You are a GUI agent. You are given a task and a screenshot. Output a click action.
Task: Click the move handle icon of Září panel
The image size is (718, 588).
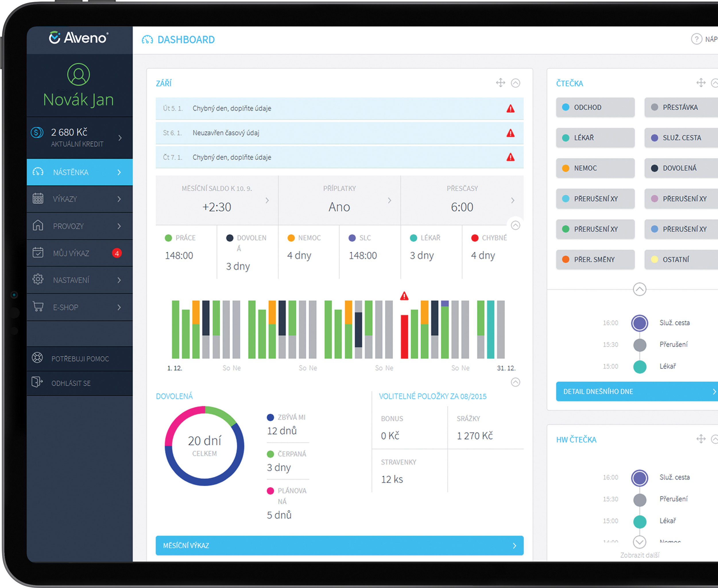[x=500, y=83]
